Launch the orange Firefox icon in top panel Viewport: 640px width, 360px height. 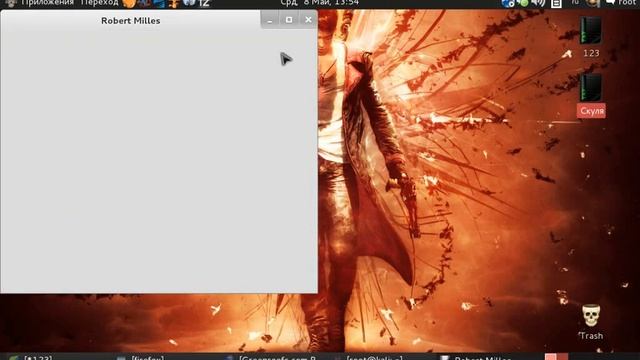coord(129,3)
